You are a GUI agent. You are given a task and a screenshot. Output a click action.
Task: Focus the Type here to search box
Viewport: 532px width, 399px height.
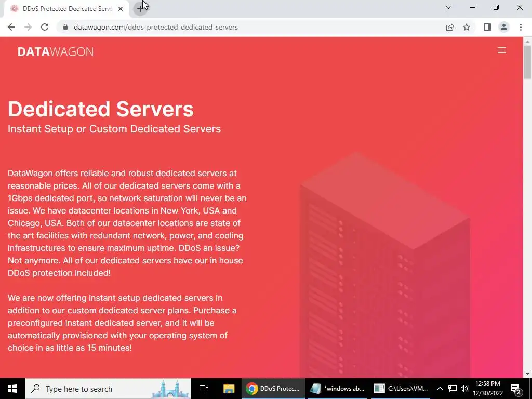pos(108,389)
